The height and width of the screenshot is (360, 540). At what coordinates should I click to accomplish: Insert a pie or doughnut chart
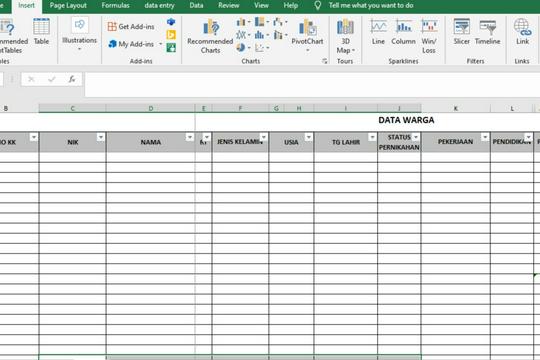pos(243,48)
